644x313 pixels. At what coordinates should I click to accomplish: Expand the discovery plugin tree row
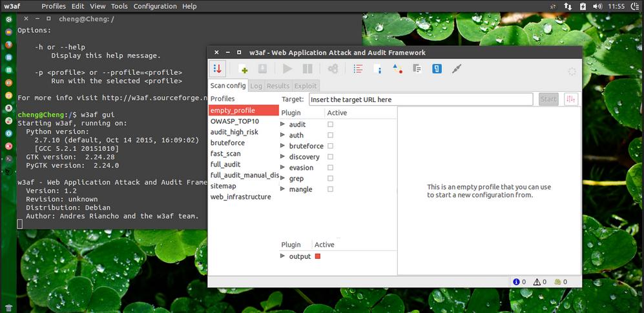pos(282,157)
